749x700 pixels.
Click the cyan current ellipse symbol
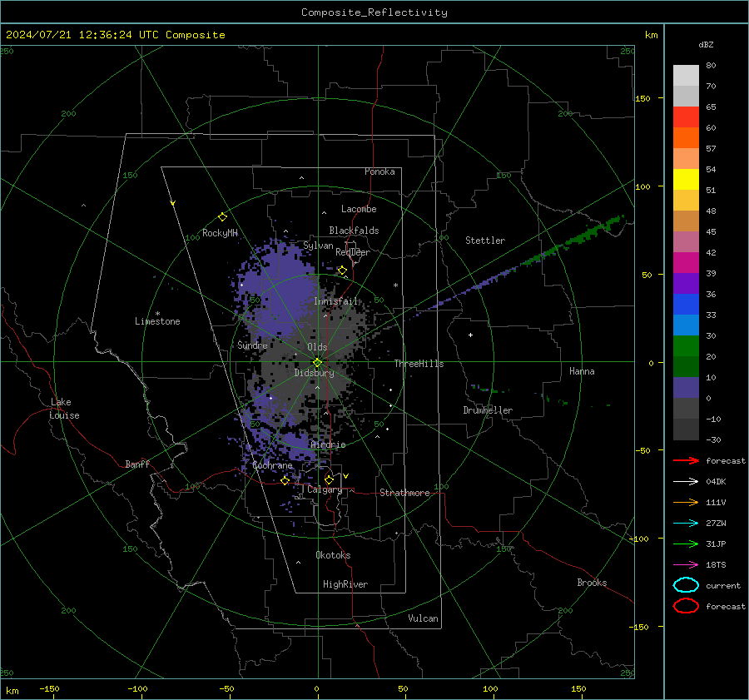point(686,585)
